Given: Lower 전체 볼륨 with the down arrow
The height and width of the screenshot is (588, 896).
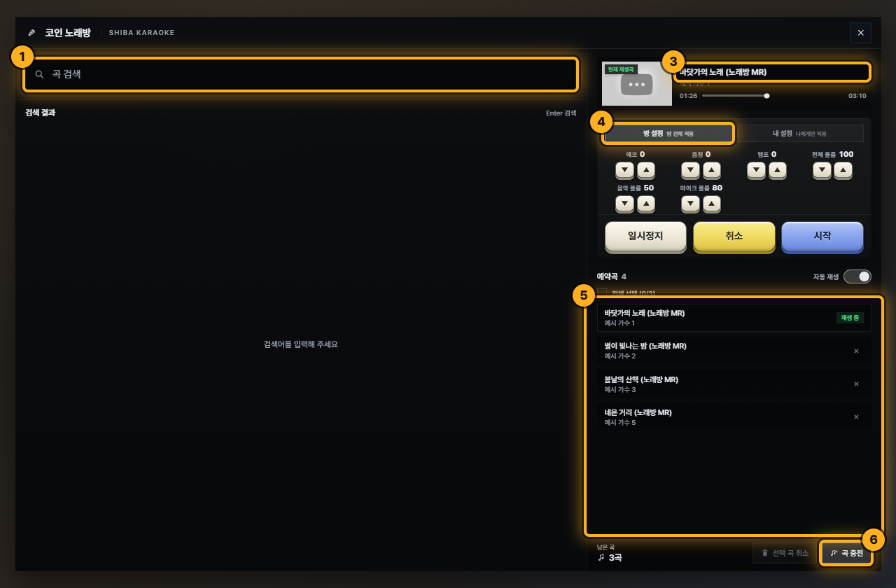Looking at the screenshot, I should tap(822, 170).
